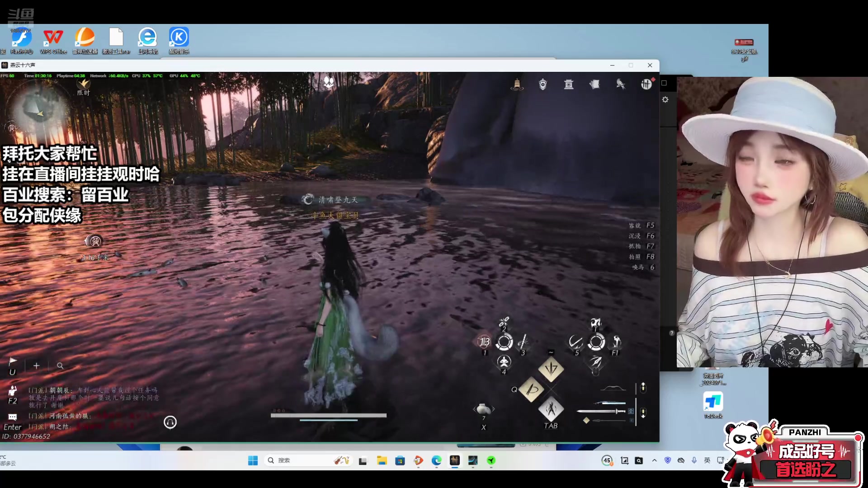
Task: Select the 拍照 F8 photo entry
Action: click(641, 257)
